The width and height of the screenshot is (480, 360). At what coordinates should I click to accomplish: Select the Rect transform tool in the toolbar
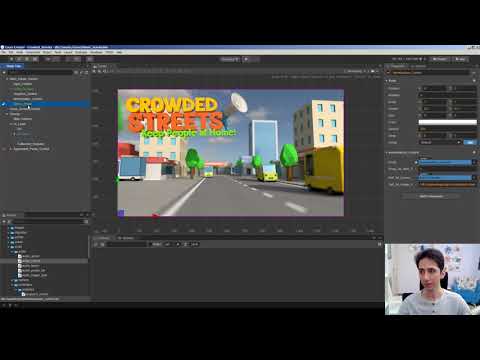point(35,59)
